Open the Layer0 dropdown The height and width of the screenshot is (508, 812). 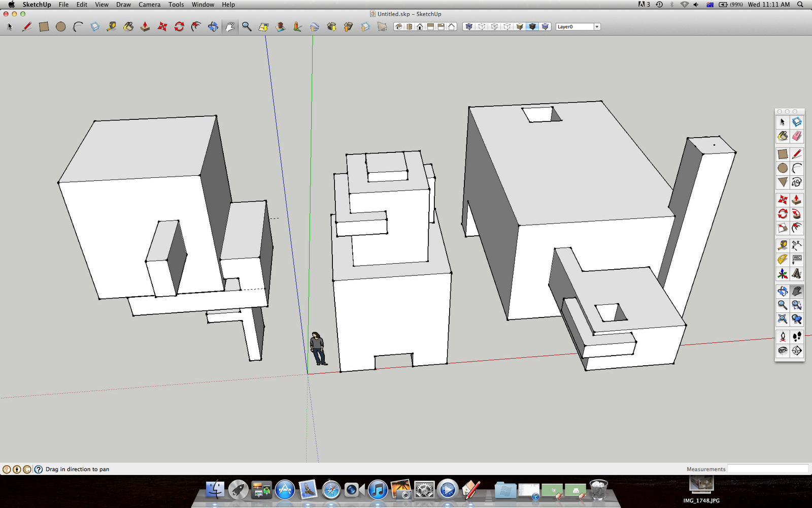(x=597, y=26)
